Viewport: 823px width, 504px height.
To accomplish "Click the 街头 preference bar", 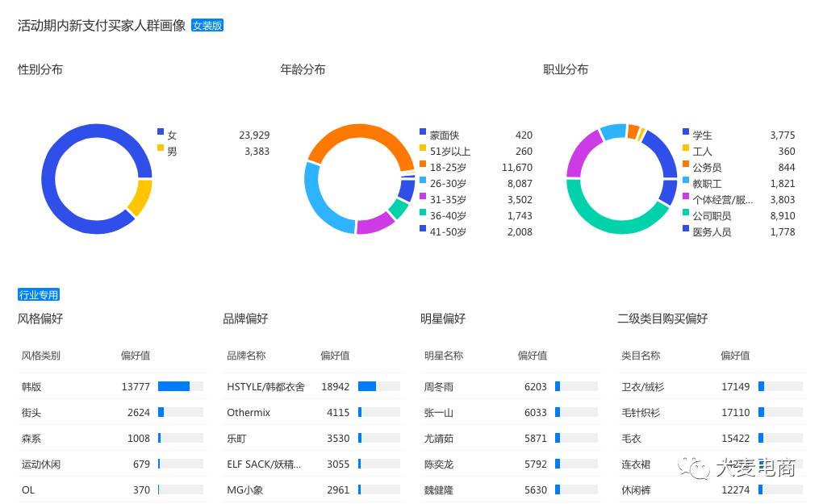I will point(180,412).
